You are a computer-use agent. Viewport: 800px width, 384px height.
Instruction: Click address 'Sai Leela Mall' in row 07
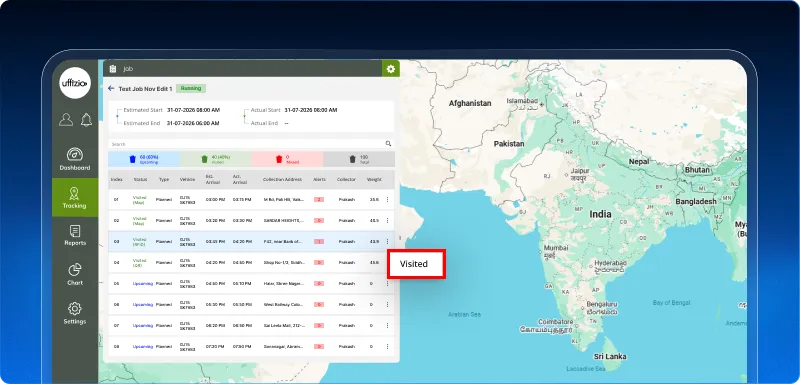pyautogui.click(x=284, y=325)
